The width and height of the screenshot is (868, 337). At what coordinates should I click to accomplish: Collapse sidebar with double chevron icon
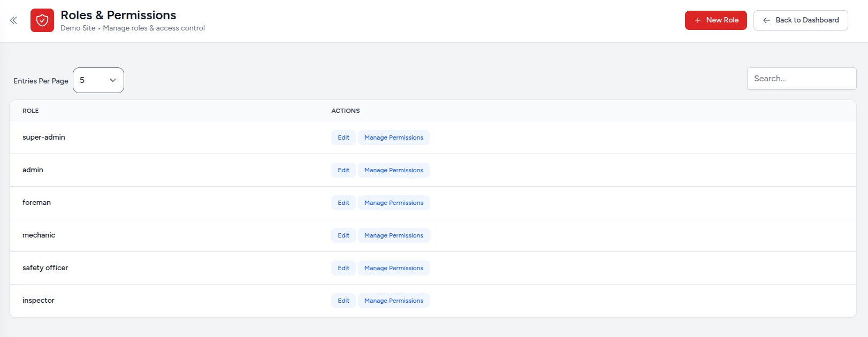click(x=13, y=20)
